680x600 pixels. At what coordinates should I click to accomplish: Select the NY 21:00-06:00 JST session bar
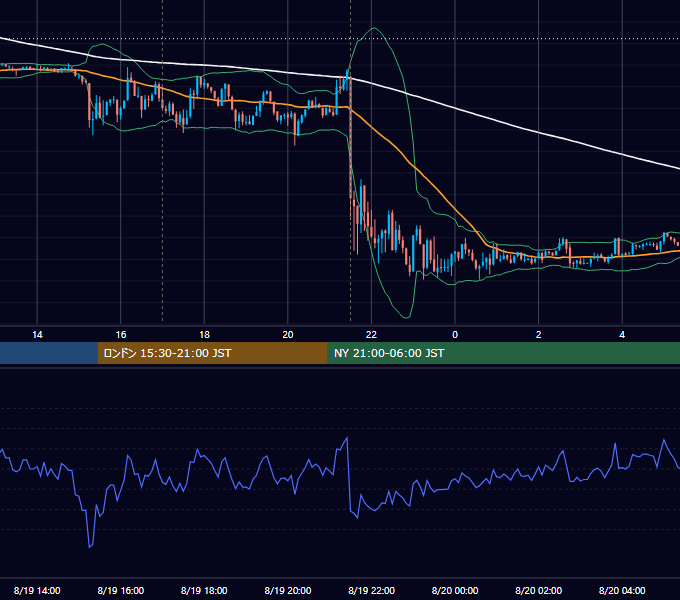tap(503, 353)
